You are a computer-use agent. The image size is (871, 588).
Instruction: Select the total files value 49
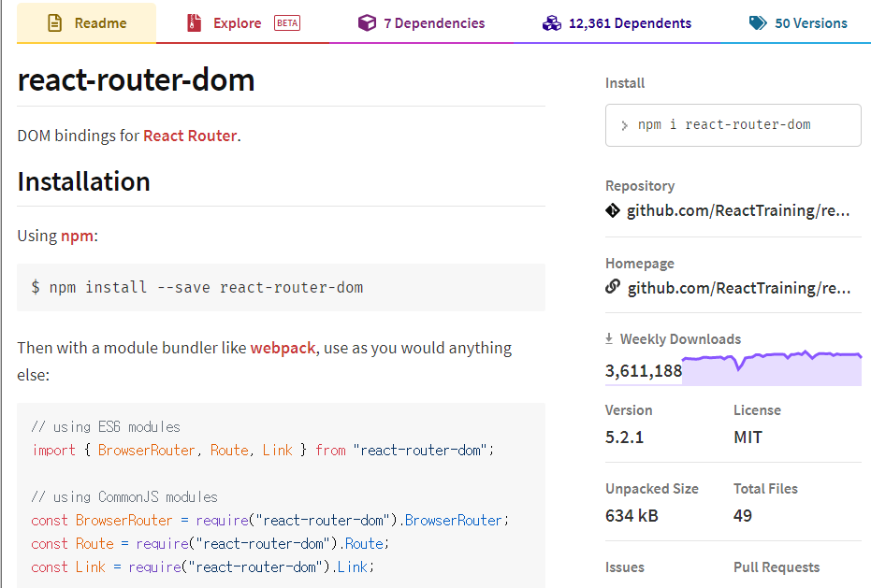tap(743, 515)
